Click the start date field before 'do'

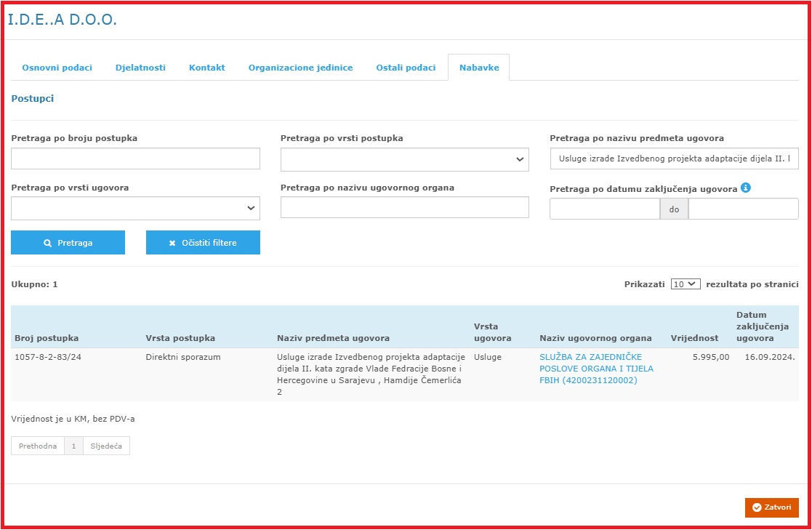(x=604, y=209)
